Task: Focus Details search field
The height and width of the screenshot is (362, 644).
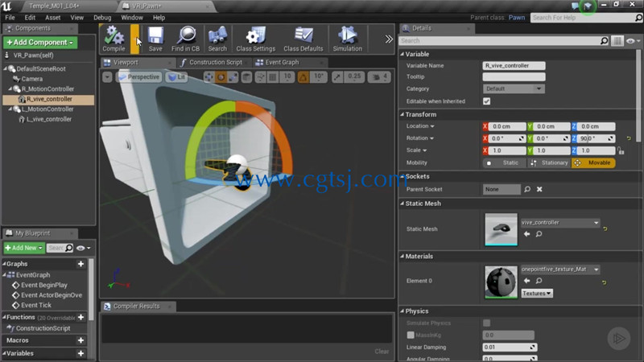Action: pyautogui.click(x=499, y=41)
